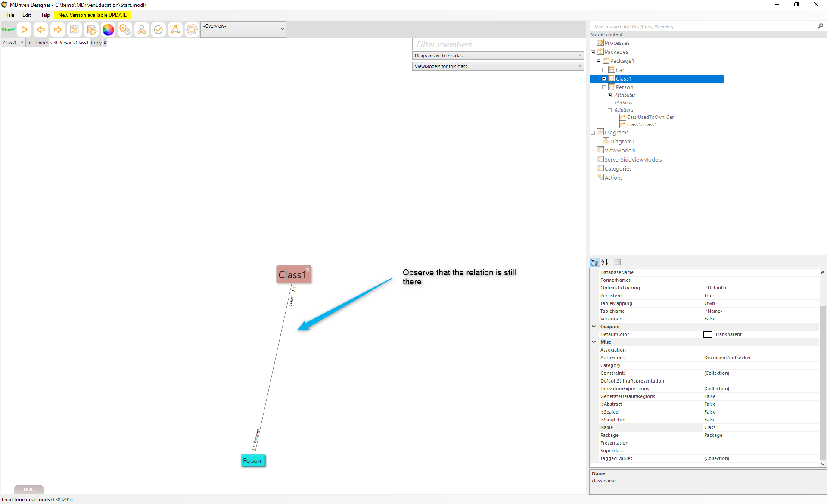Click the Copy button beside expression
This screenshot has width=827, height=504.
[96, 43]
